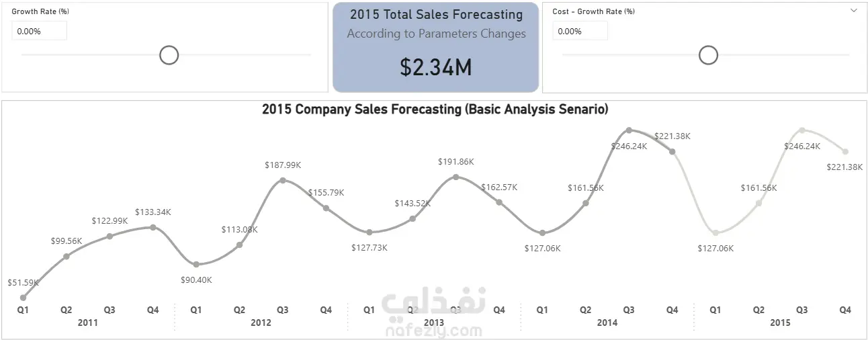Click the Growth Rate (%) slider handle
The height and width of the screenshot is (340, 868).
169,55
